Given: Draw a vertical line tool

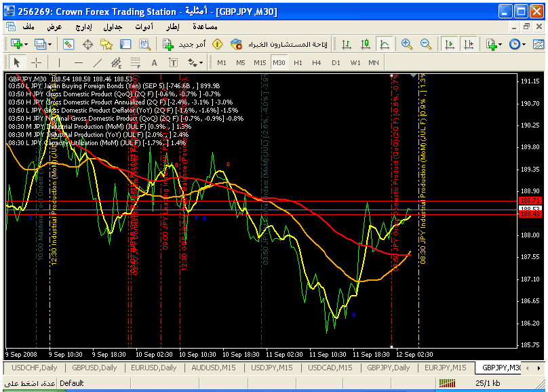Looking at the screenshot, I should pyautogui.click(x=59, y=63).
